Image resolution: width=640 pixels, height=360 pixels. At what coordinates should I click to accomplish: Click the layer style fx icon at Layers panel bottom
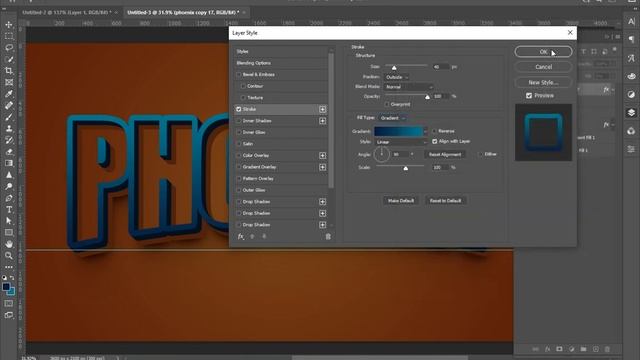547,349
